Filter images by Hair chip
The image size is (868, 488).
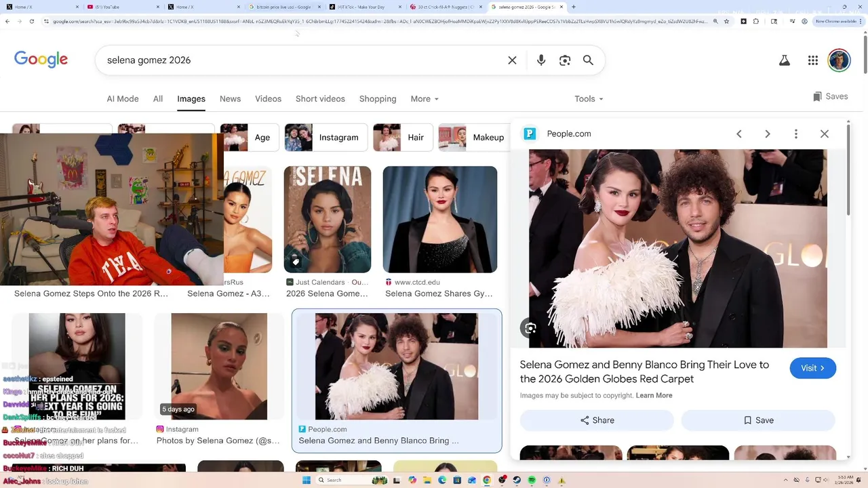coord(403,138)
